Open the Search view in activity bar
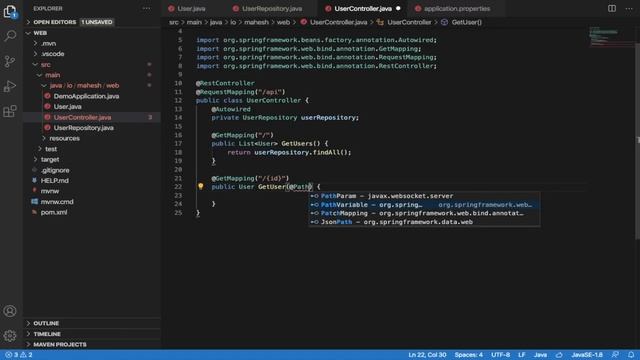 (10, 36)
